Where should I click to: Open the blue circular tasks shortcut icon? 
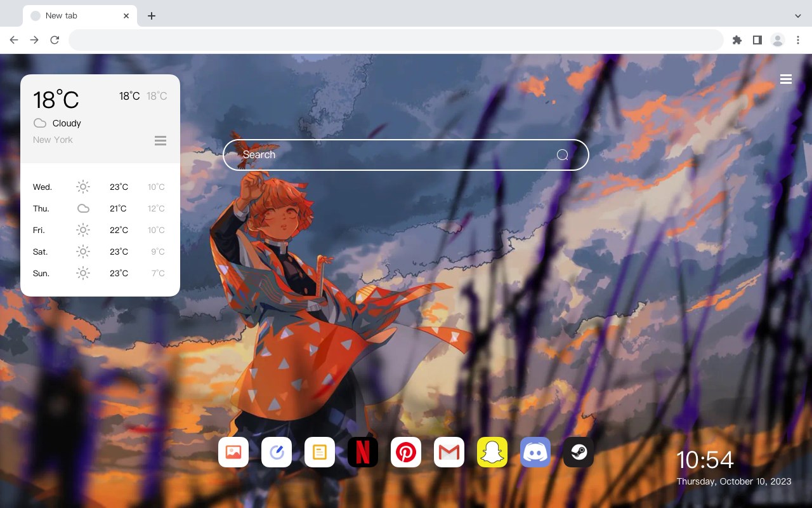pyautogui.click(x=277, y=452)
